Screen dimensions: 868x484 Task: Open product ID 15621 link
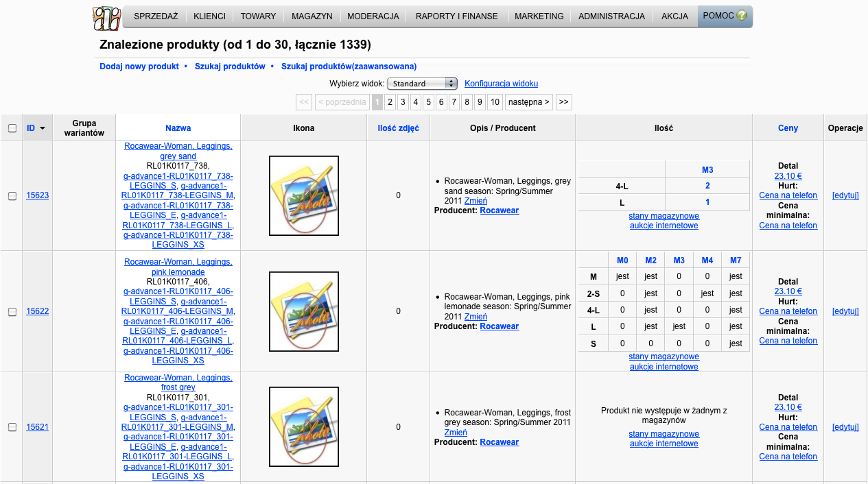tap(38, 427)
